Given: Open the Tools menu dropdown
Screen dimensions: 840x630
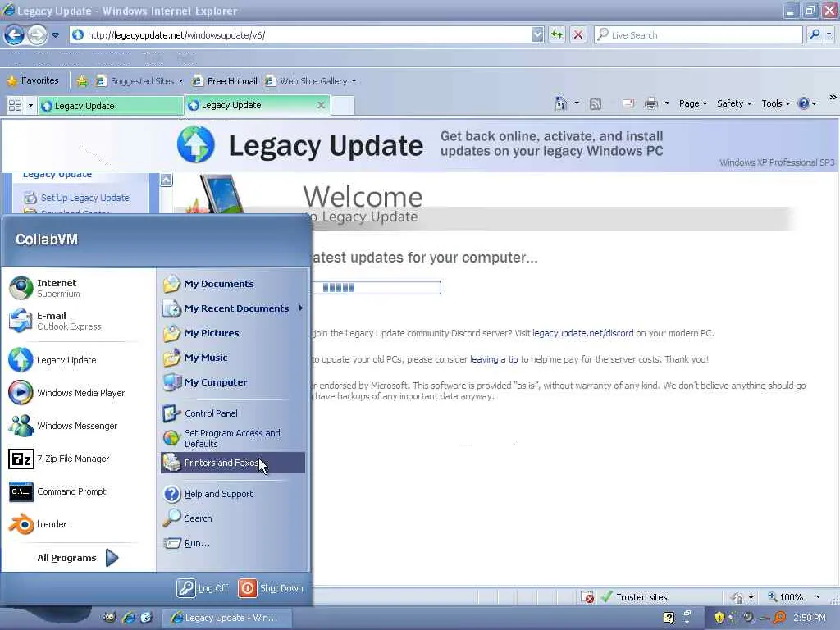Looking at the screenshot, I should [776, 103].
